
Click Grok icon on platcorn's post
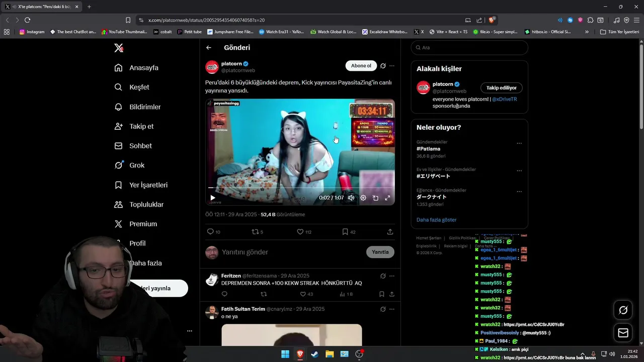(x=383, y=66)
